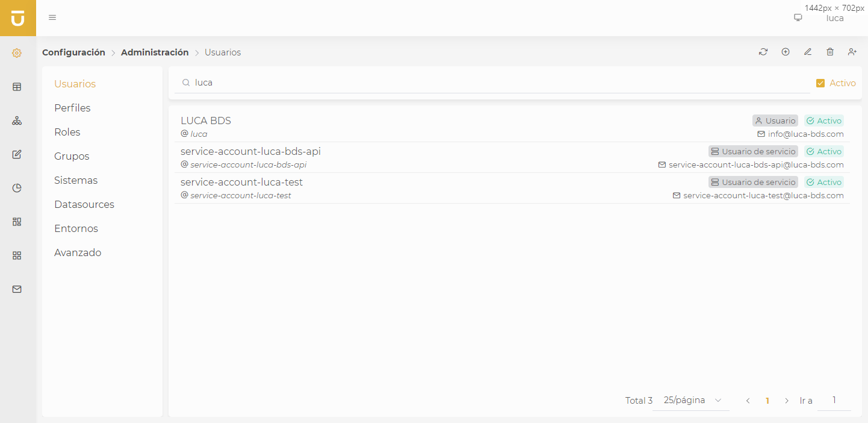The height and width of the screenshot is (423, 868).
Task: Click the pencil edit icon
Action: 808,52
